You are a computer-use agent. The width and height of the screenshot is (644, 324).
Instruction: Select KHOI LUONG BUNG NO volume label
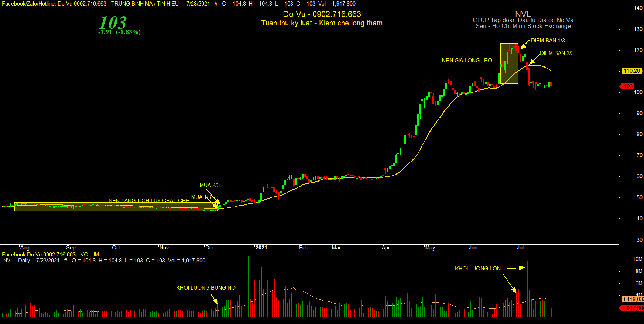[206, 288]
